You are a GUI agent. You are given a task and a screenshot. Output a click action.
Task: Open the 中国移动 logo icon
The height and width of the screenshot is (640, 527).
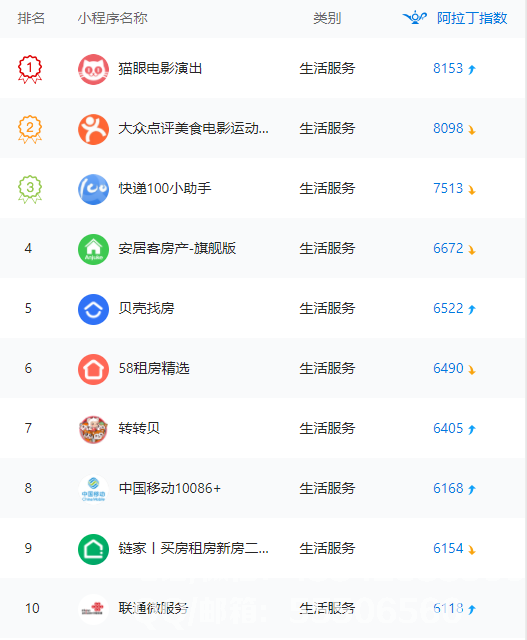click(93, 489)
